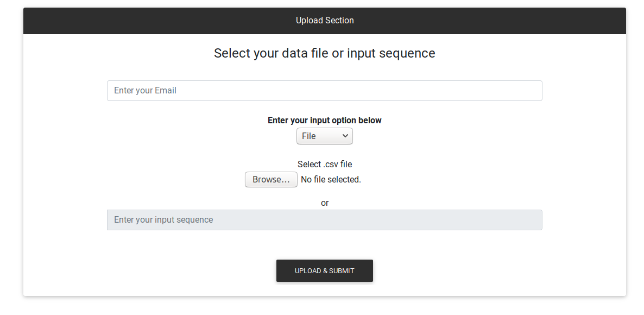Viewport: 644px width, 315px height.
Task: Click the Select your data file heading
Action: tap(324, 53)
